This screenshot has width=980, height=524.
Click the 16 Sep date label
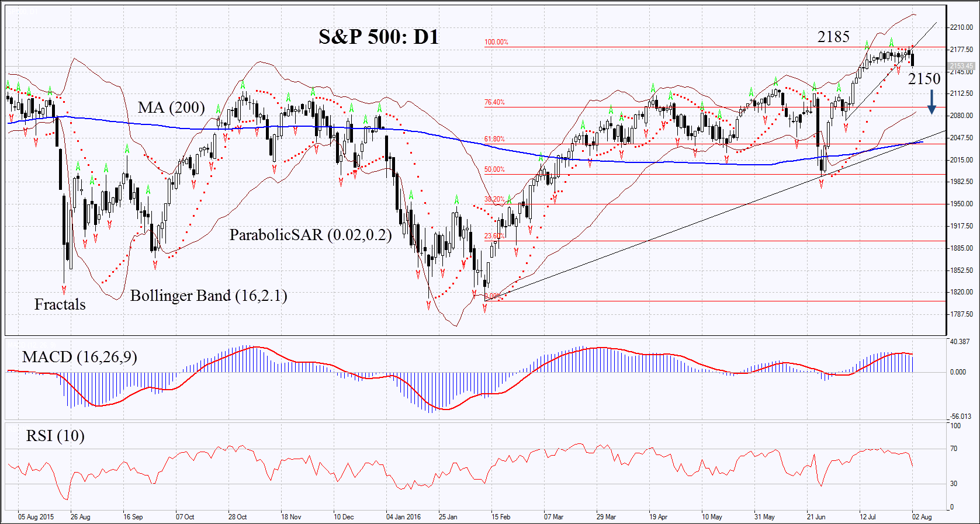pyautogui.click(x=133, y=517)
